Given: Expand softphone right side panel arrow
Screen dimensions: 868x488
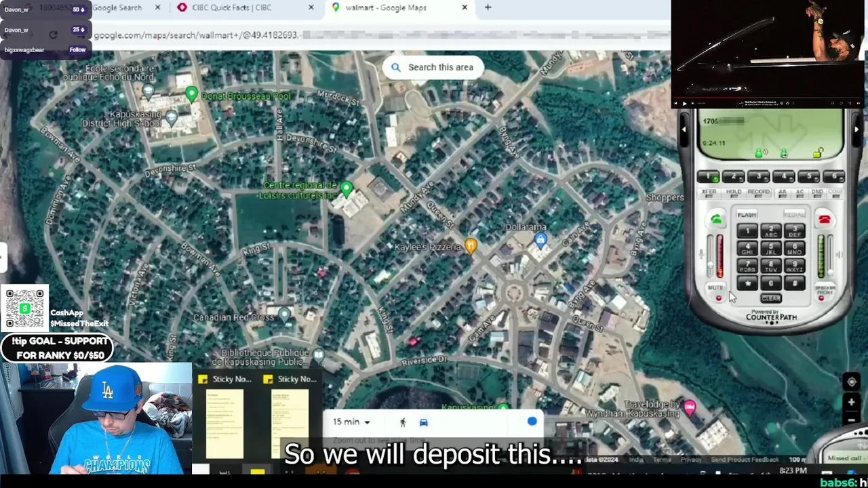Looking at the screenshot, I should [x=856, y=129].
